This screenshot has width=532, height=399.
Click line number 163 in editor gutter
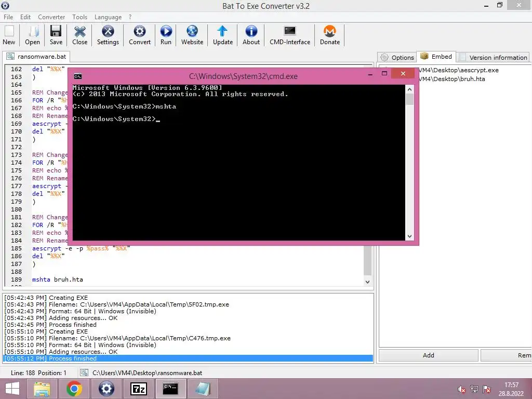point(16,77)
